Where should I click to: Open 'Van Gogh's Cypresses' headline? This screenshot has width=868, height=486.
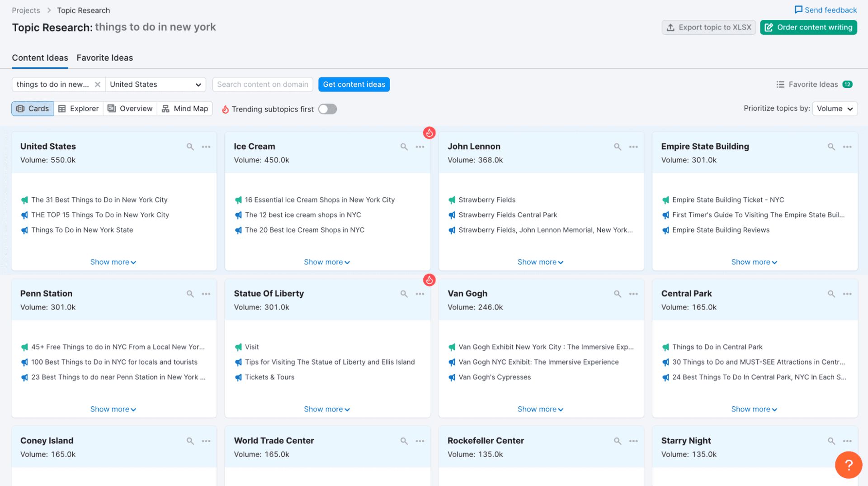pyautogui.click(x=495, y=377)
